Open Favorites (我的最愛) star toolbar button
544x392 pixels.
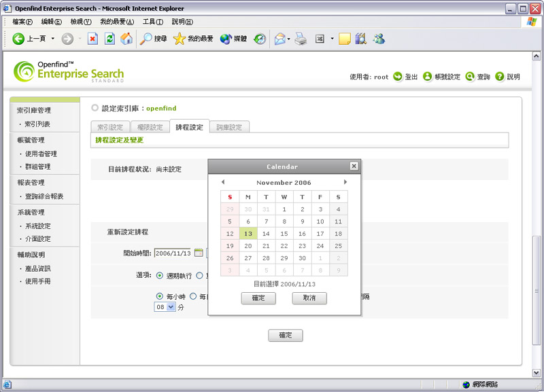(x=193, y=39)
